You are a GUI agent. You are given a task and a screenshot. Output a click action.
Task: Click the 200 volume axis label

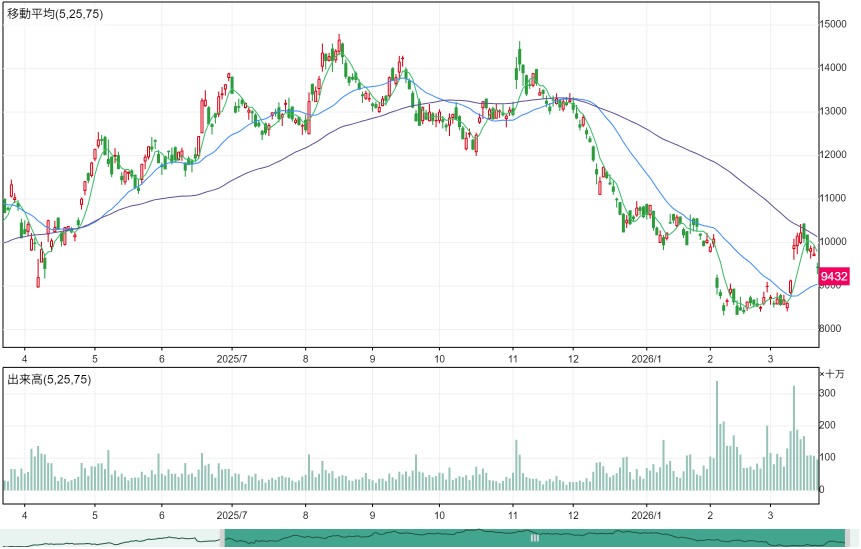(x=827, y=425)
